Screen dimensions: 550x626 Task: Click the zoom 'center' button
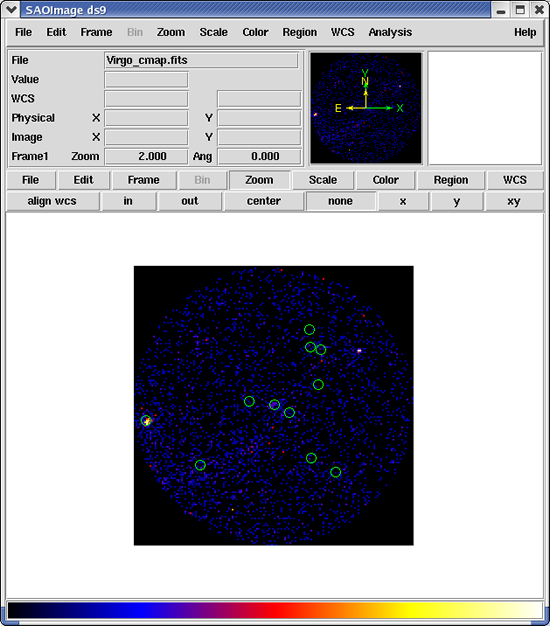[264, 201]
